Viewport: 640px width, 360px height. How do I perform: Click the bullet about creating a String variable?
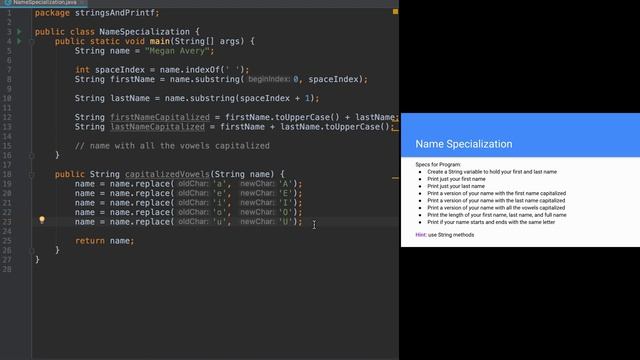point(492,172)
